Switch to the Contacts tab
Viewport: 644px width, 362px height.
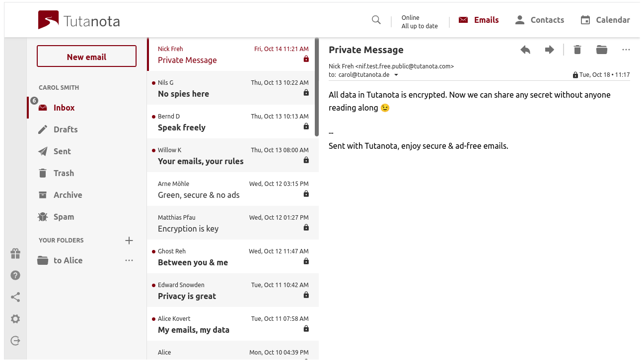539,20
